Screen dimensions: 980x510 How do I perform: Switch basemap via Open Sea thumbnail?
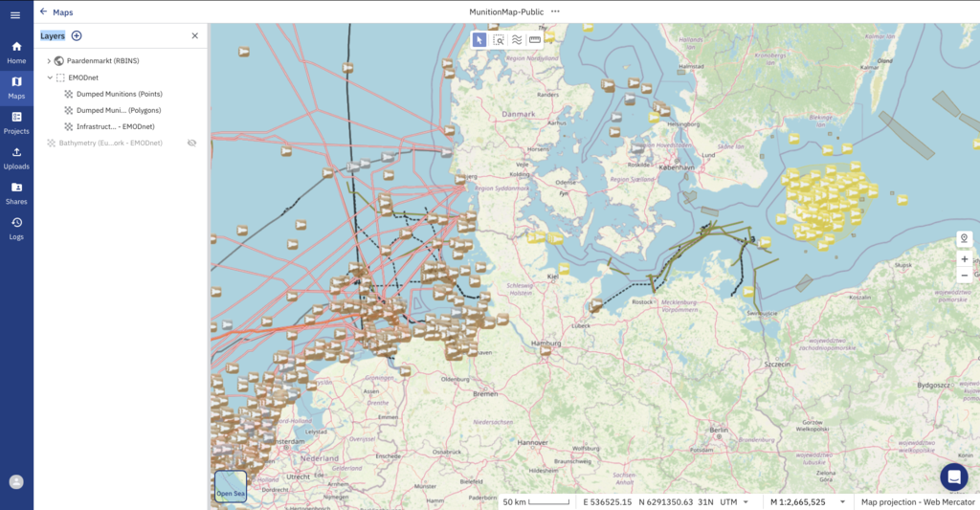[x=231, y=486]
